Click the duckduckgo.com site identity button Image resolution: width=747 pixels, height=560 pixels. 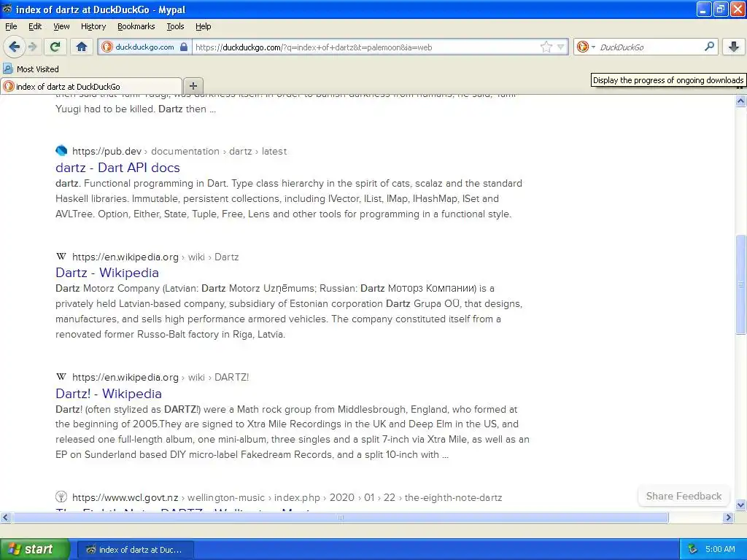tap(145, 47)
